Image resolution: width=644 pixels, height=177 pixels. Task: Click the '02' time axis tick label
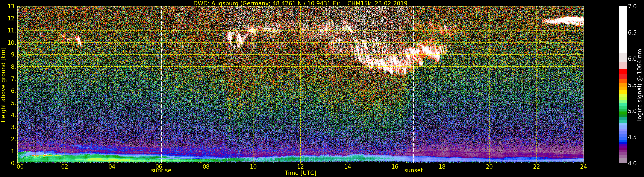tap(65, 166)
